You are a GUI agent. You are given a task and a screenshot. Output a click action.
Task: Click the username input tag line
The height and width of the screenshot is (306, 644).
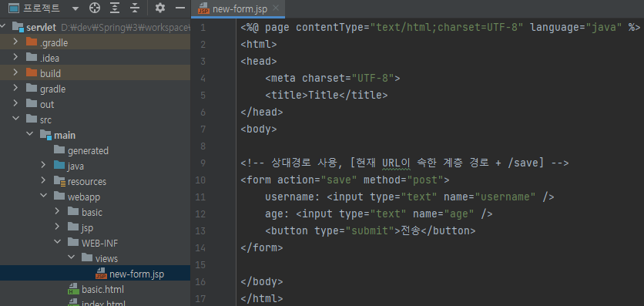coord(410,197)
